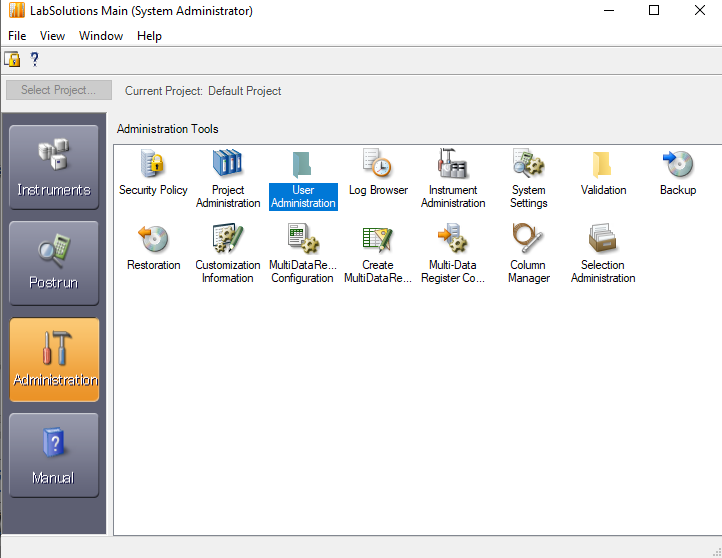Viewport: 722px width, 558px height.
Task: Launch the Restoration tool
Action: tap(153, 248)
